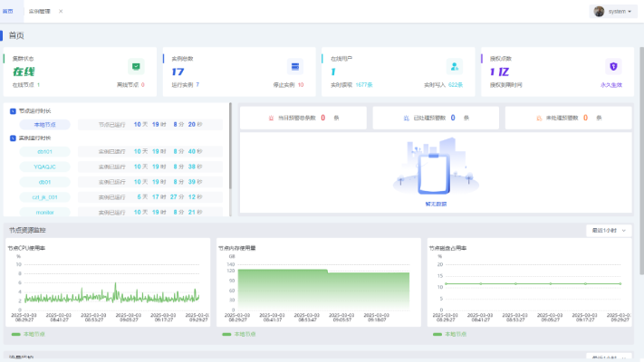Close the 实例管理 tab

61,11
